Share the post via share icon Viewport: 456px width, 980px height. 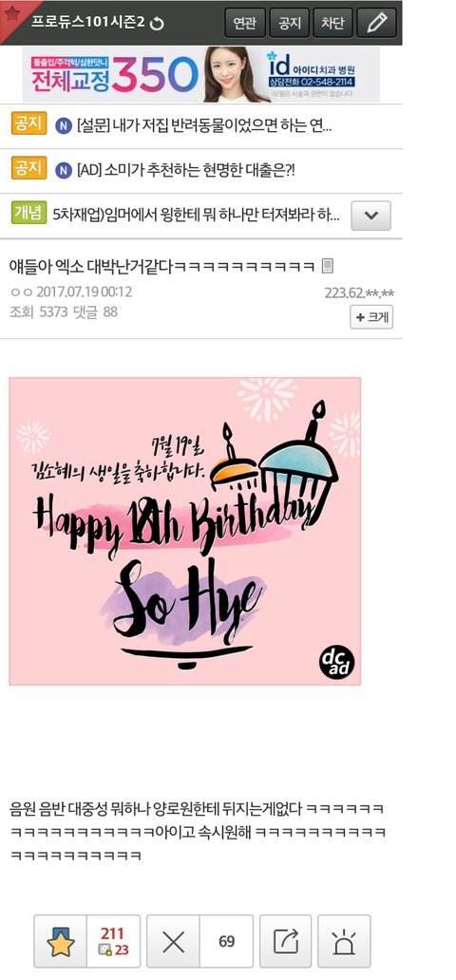click(x=285, y=941)
